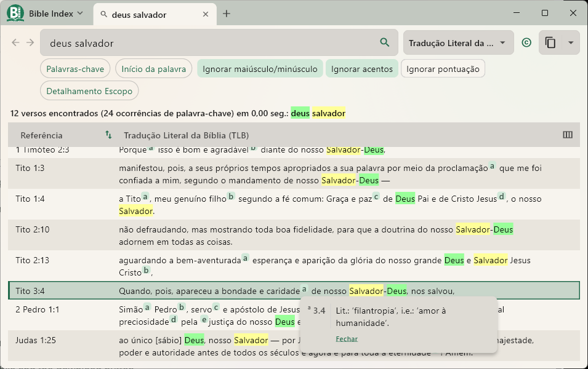Go back with the left arrow
Screen dimensions: 588x369
(x=15, y=42)
